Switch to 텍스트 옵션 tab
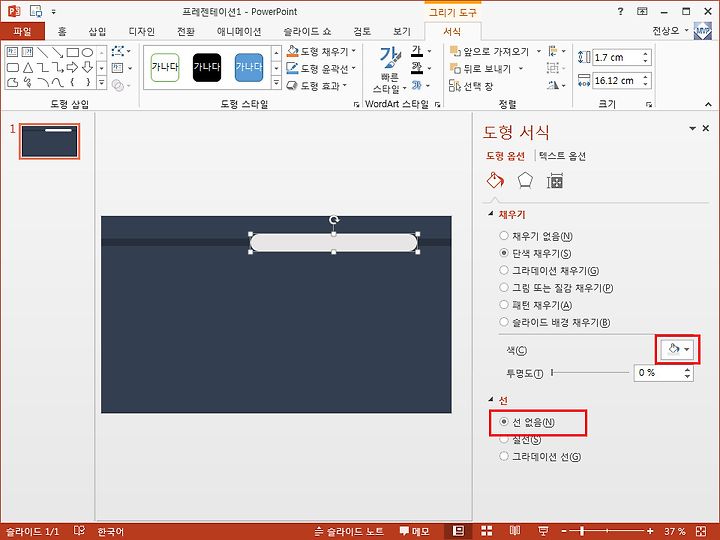The width and height of the screenshot is (720, 540). pyautogui.click(x=562, y=156)
